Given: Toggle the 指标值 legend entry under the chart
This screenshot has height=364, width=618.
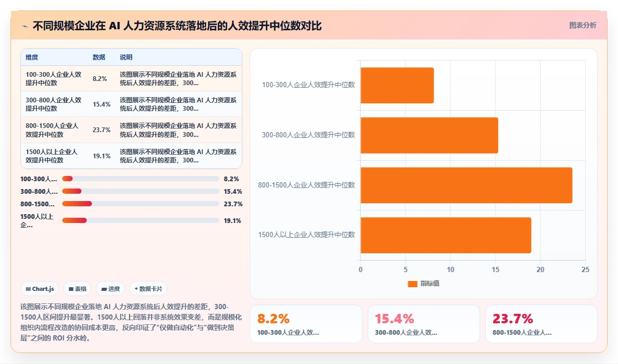Looking at the screenshot, I should point(423,284).
